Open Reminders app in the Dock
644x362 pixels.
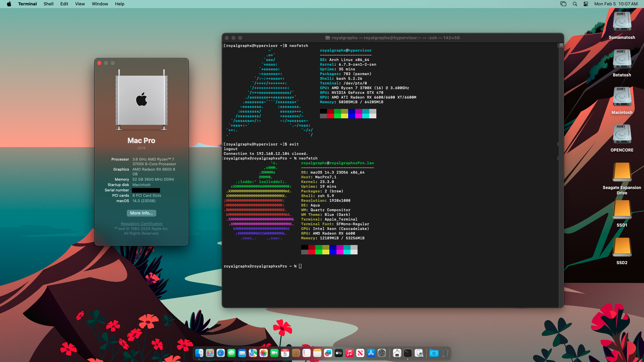(x=307, y=353)
